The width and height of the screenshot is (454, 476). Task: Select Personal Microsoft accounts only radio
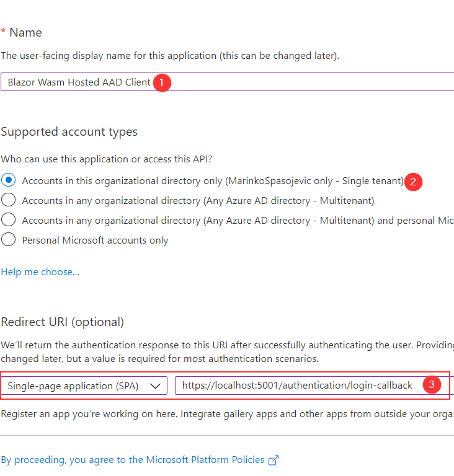point(9,240)
